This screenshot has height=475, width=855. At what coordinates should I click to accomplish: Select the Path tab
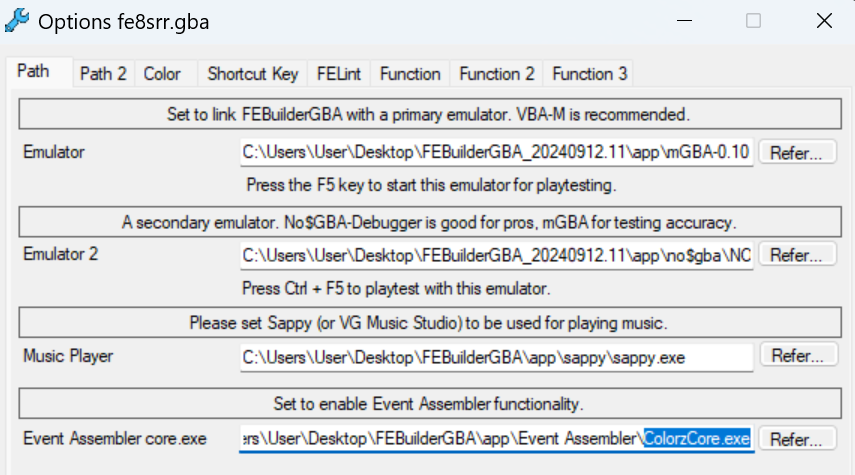pyautogui.click(x=33, y=73)
